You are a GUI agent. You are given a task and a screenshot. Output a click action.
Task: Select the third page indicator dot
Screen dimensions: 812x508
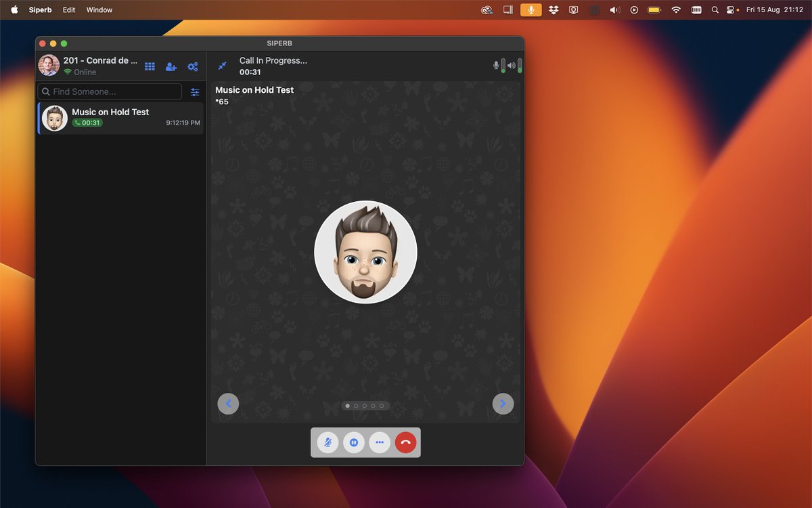click(365, 406)
